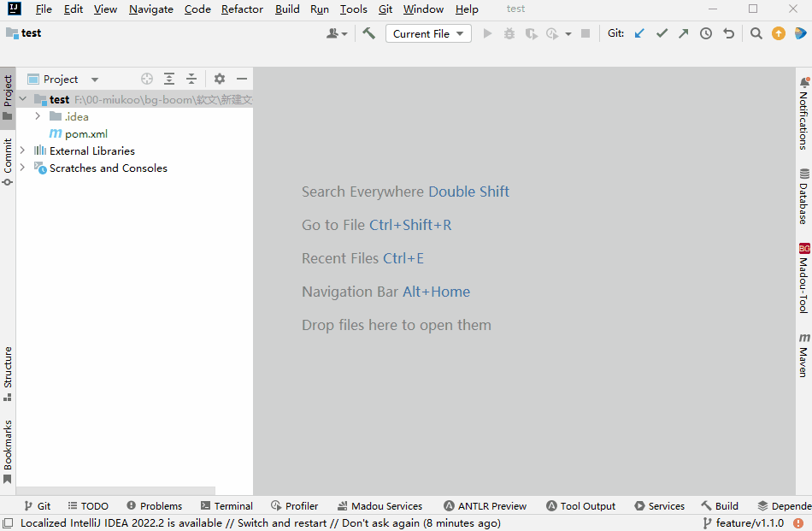Click the Git Rollback icon
This screenshot has width=812, height=531.
[x=728, y=33]
